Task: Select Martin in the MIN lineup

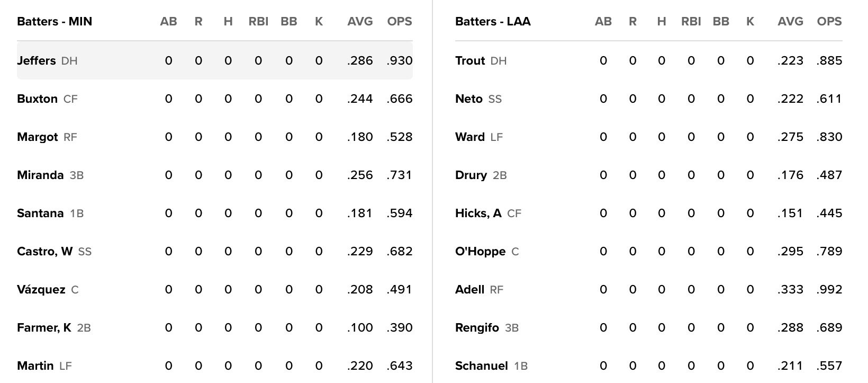Action: click(x=35, y=366)
